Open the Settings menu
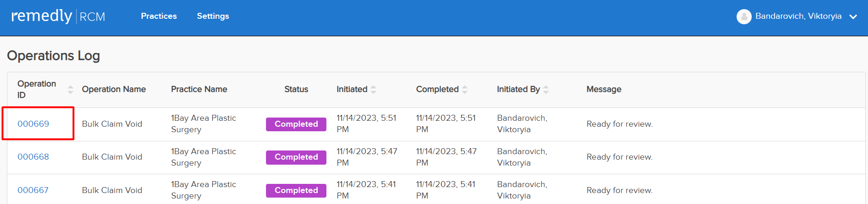The width and height of the screenshot is (868, 204). click(x=213, y=16)
